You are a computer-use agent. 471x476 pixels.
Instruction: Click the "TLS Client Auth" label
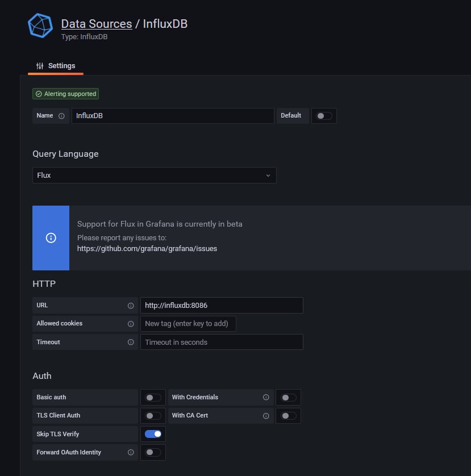tap(59, 415)
